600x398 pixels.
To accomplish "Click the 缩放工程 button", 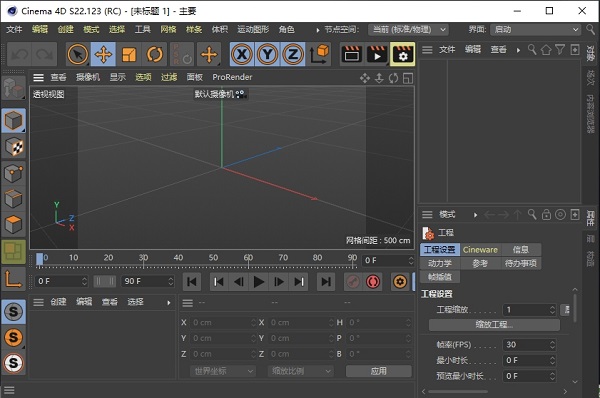I will [x=494, y=325].
